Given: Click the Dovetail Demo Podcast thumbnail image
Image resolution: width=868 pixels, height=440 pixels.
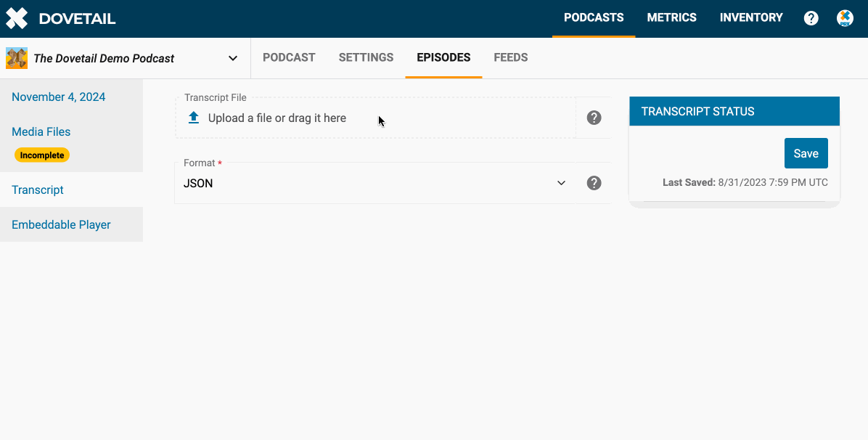Looking at the screenshot, I should 17,58.
